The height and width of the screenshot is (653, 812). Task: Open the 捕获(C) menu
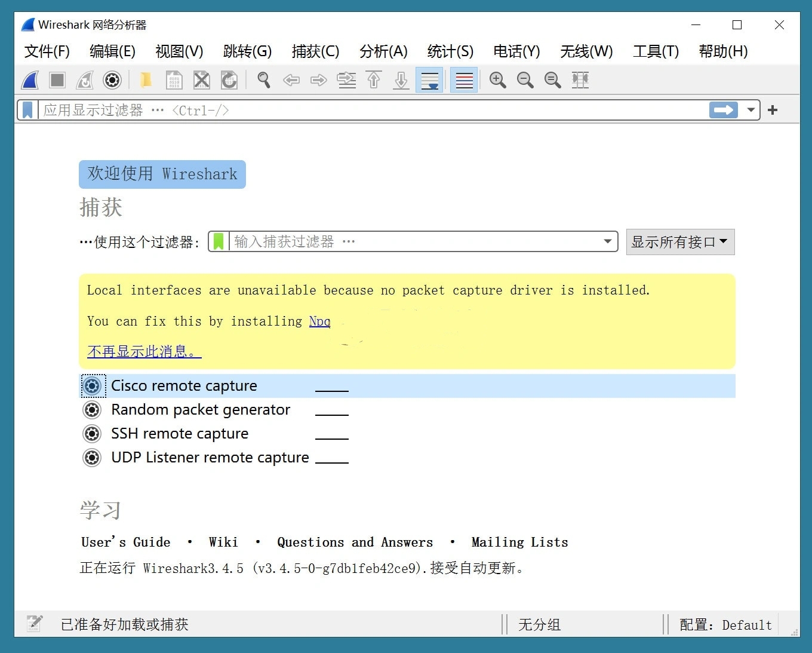click(315, 51)
